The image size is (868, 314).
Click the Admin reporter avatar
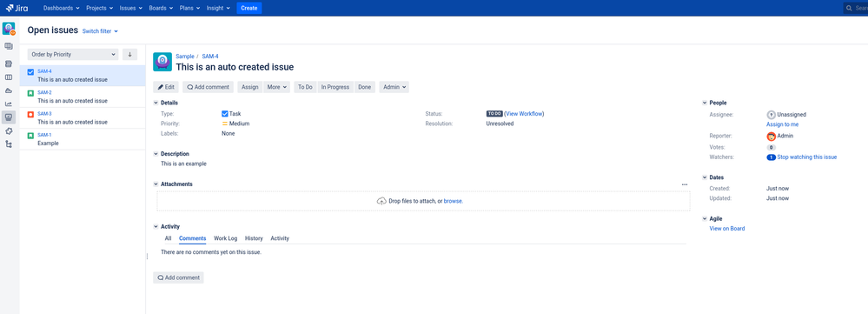point(771,137)
